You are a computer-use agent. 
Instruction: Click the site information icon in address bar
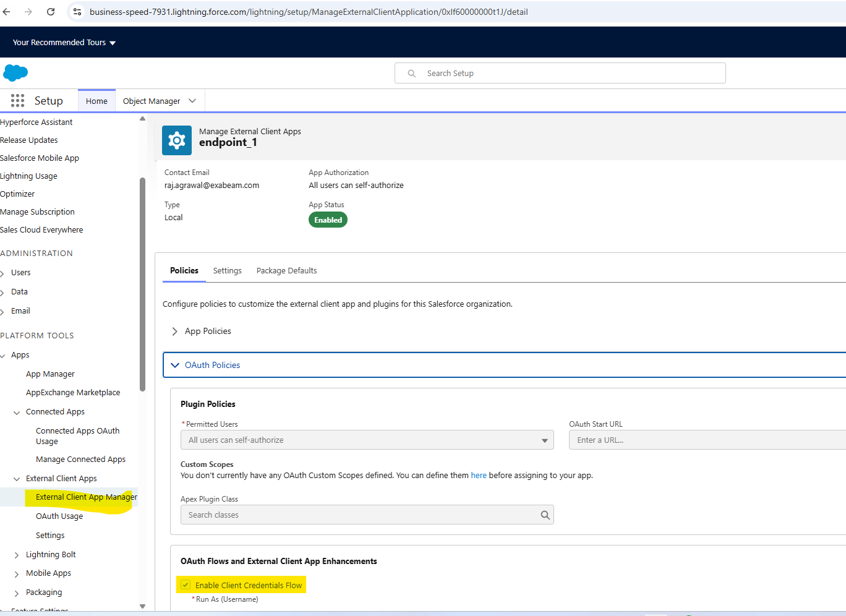(77, 12)
